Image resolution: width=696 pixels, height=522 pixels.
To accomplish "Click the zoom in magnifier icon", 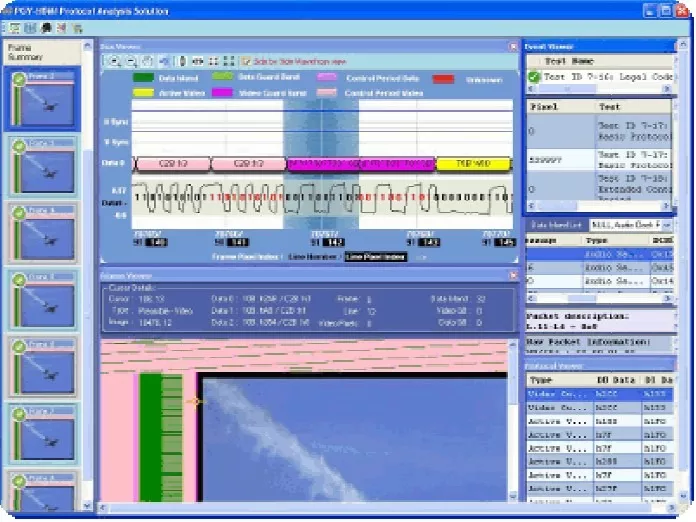I will (x=115, y=61).
